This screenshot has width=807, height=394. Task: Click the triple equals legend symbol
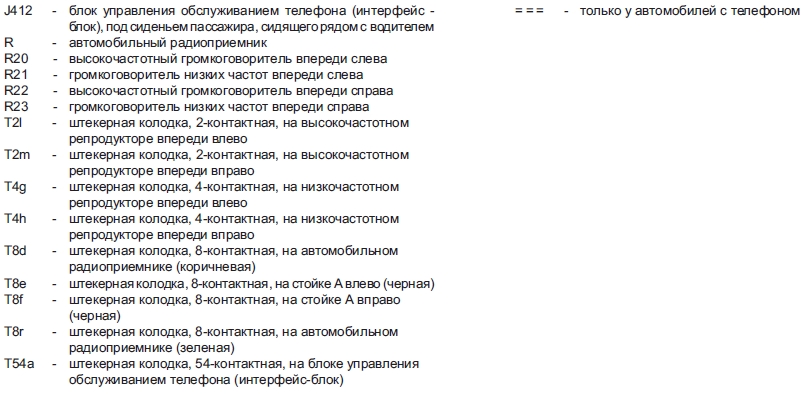tap(529, 11)
